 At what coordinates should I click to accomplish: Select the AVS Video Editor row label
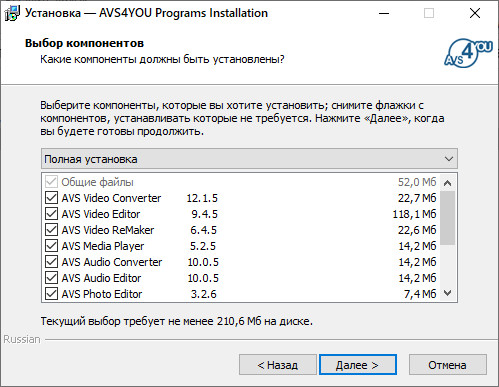101,214
